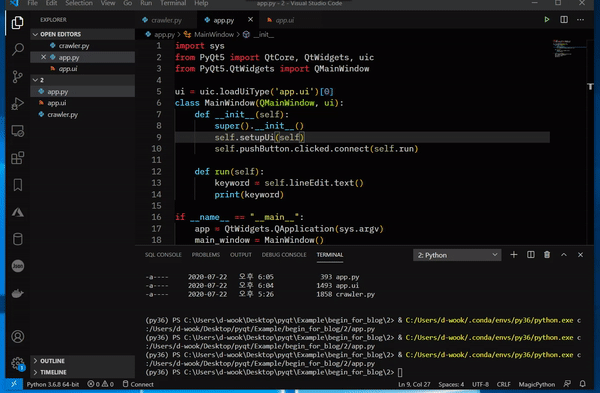Open the Help menu
This screenshot has width=600, height=393.
[201, 3]
